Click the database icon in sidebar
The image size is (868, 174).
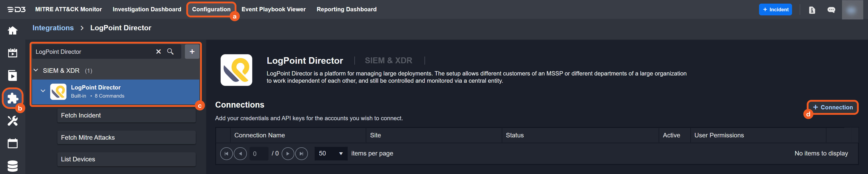(x=12, y=166)
